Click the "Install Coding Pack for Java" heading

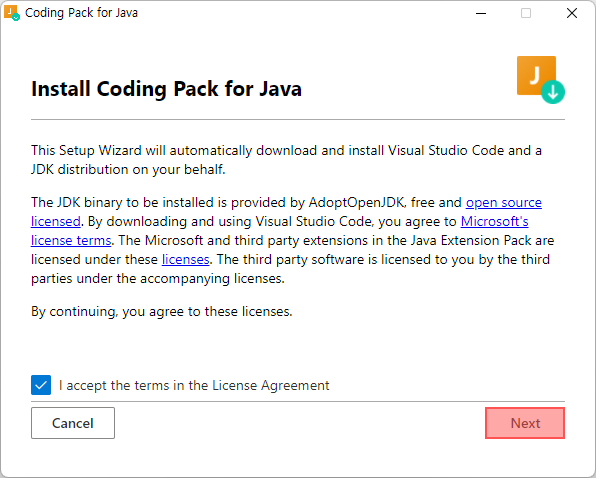tap(166, 89)
